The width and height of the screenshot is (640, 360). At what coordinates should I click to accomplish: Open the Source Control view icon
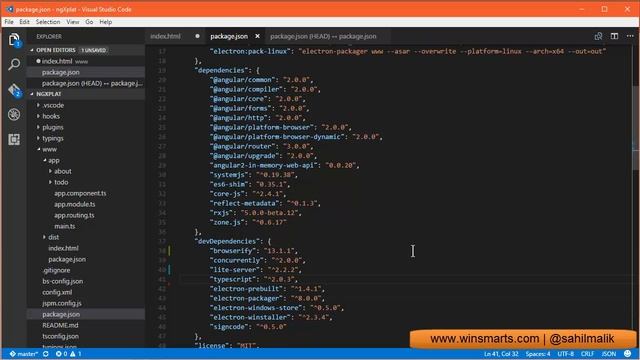click(14, 90)
